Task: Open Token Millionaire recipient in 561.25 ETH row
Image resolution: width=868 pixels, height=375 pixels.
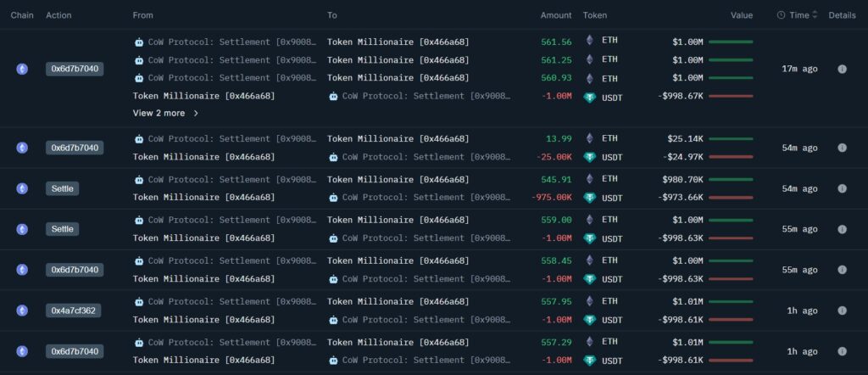Action: [398, 60]
